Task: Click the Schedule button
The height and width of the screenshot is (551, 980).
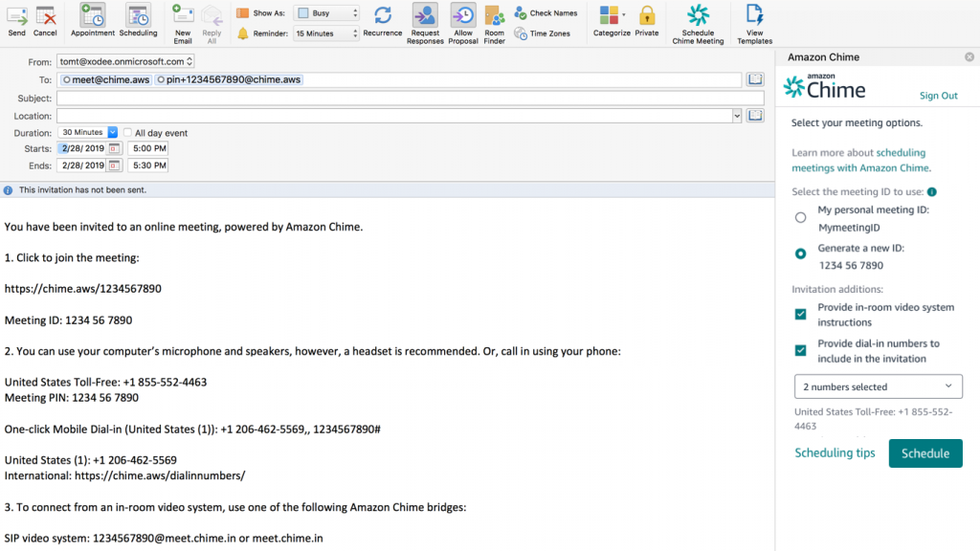Action: (x=925, y=453)
